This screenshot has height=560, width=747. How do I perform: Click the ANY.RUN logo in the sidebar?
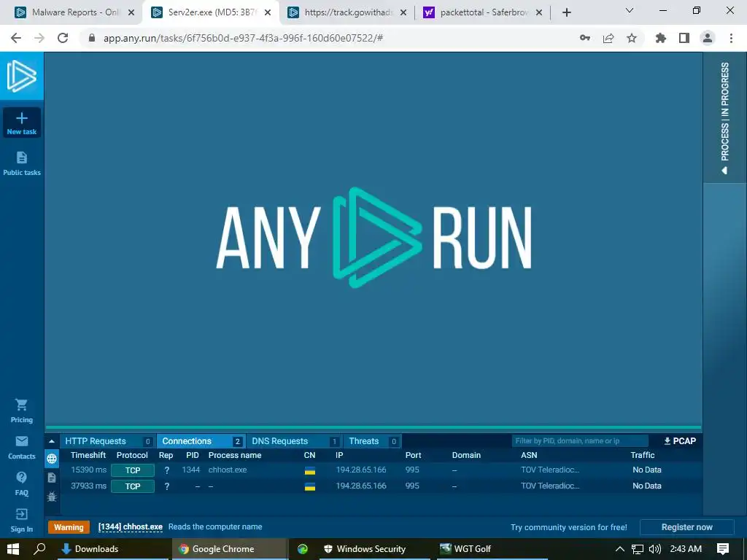pos(21,76)
